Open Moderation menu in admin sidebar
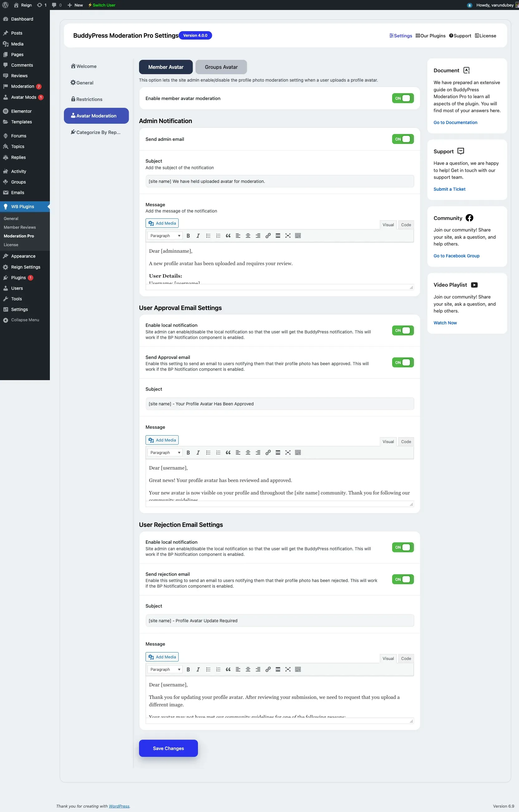Viewport: 519px width, 812px height. (x=25, y=86)
